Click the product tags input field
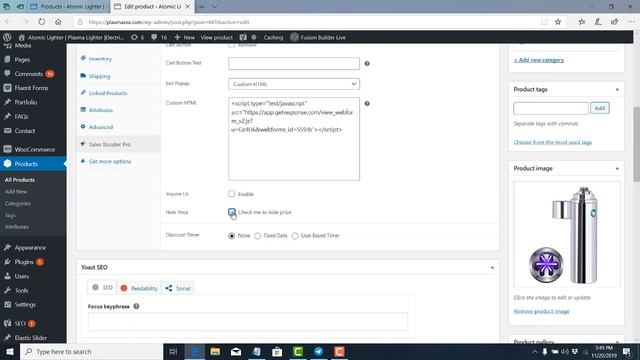 [551, 108]
